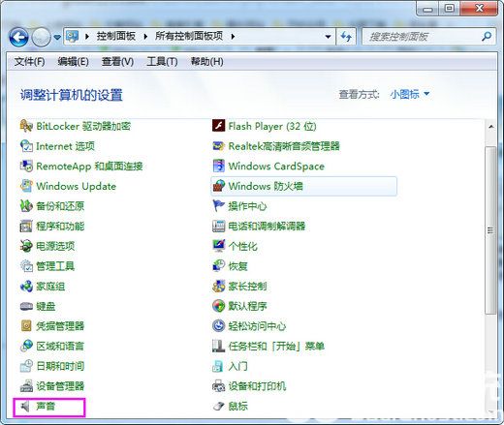The image size is (504, 425).
Task: Open the 电话和调制解调器 icon
Action: tap(218, 226)
